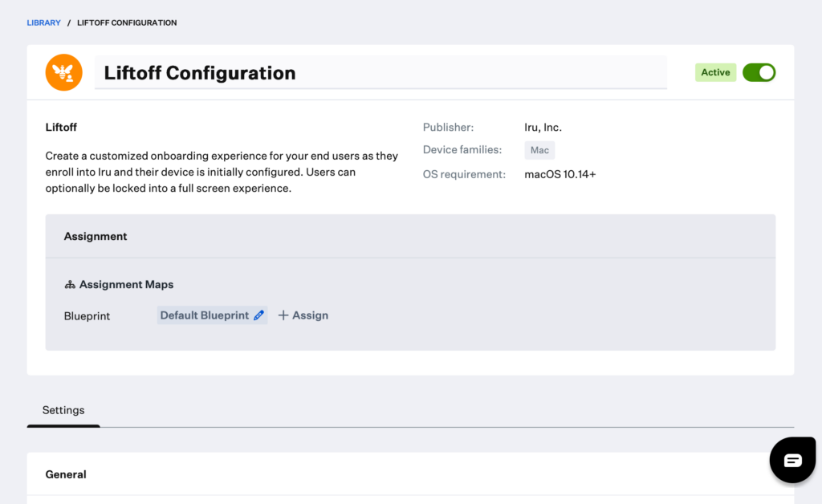
Task: Click the Assign button
Action: coord(303,315)
